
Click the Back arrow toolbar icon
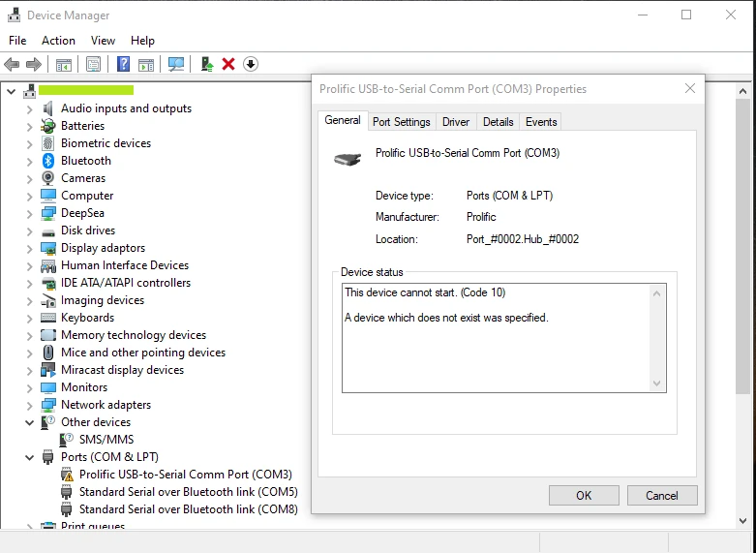12,64
